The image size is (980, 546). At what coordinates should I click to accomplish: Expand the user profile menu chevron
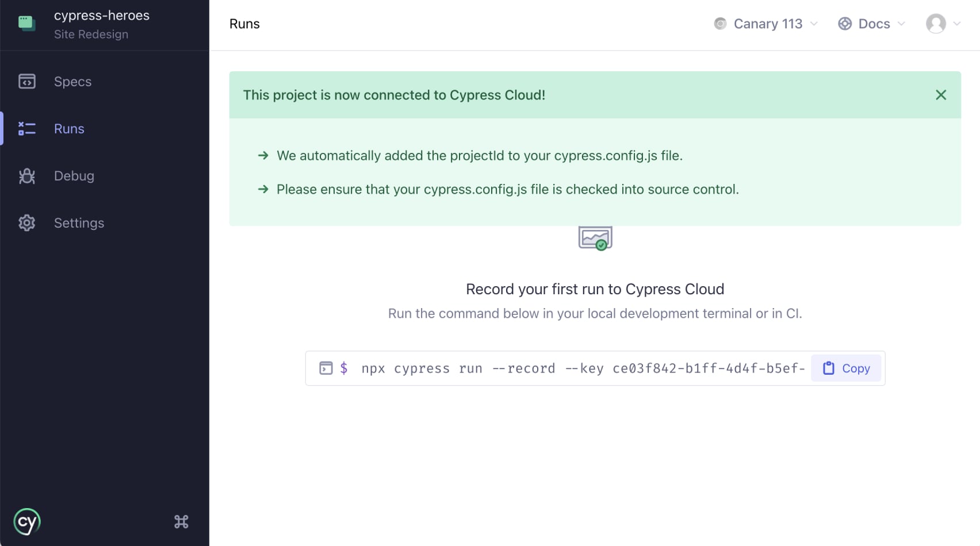pos(957,24)
